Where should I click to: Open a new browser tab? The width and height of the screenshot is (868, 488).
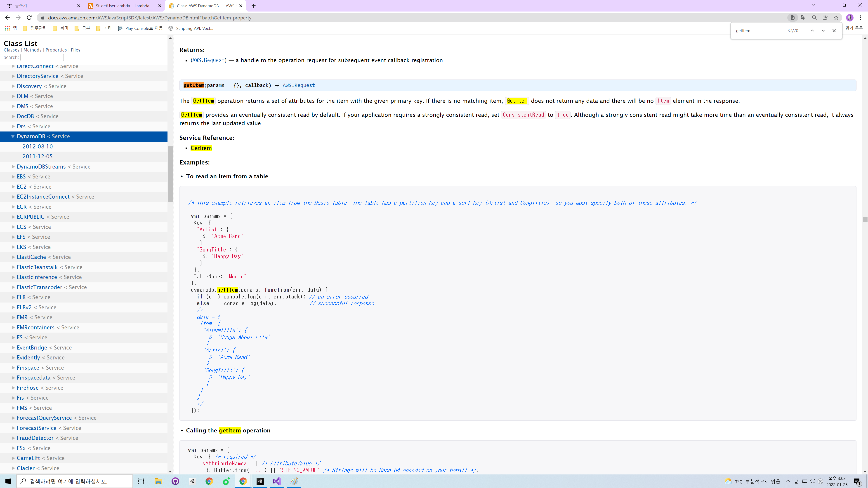pyautogui.click(x=254, y=6)
